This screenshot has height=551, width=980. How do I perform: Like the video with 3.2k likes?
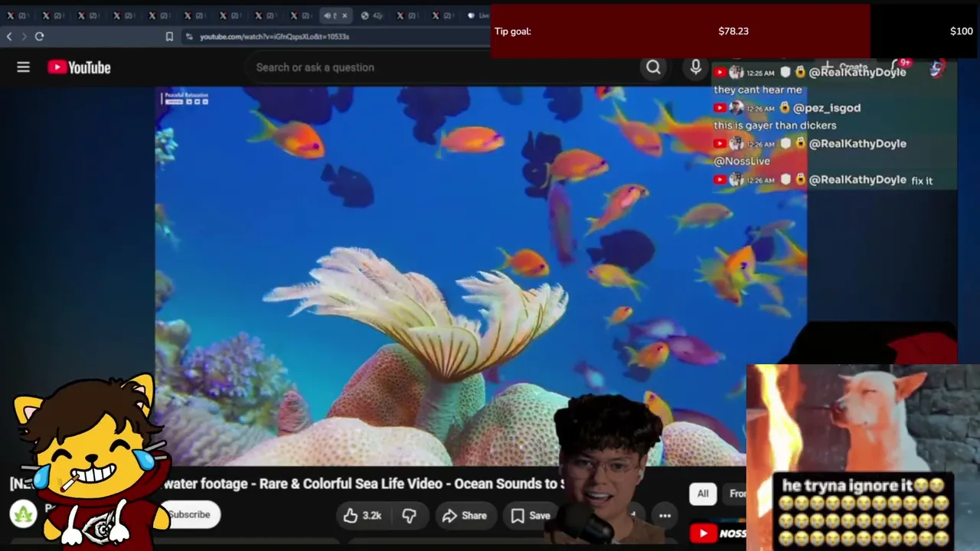(x=363, y=516)
